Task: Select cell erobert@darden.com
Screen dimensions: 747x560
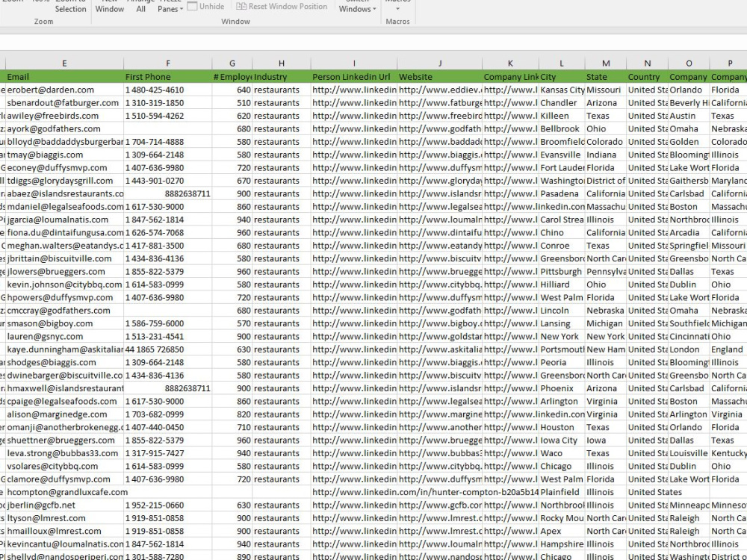Action: [64, 90]
